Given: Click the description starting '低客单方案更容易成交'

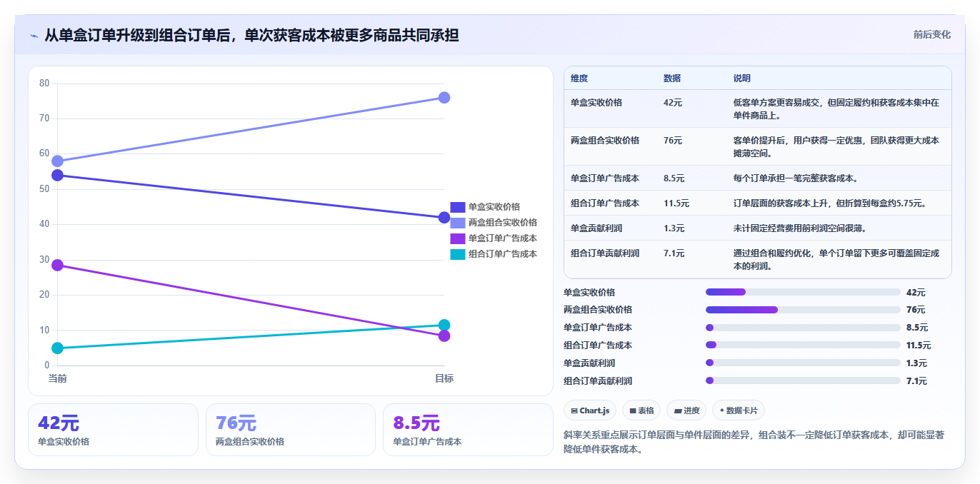Looking at the screenshot, I should [836, 109].
